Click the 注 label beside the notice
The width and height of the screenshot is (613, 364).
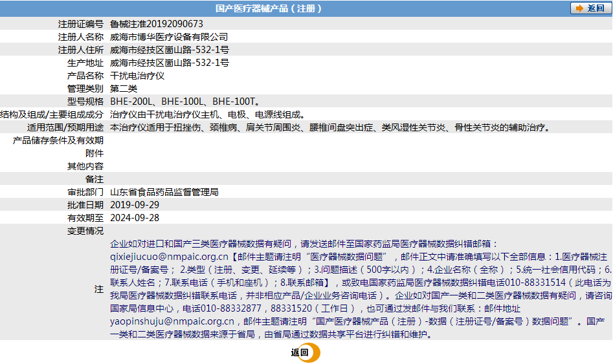pyautogui.click(x=99, y=289)
